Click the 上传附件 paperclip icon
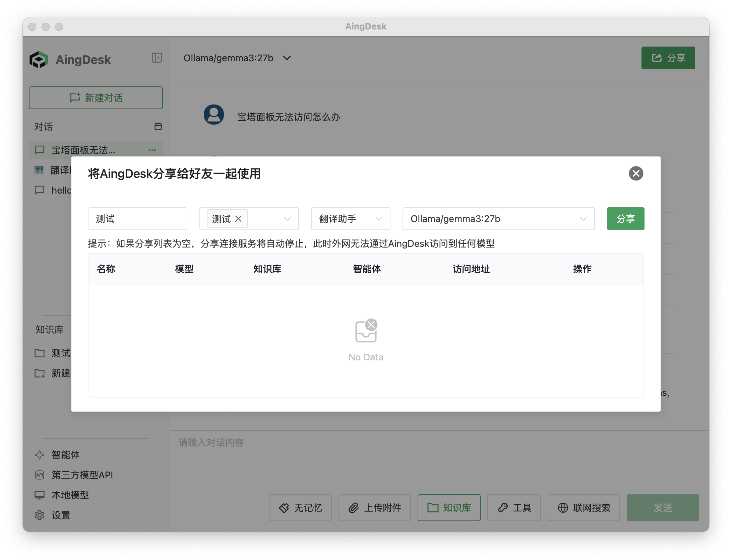The height and width of the screenshot is (560, 732). (374, 508)
